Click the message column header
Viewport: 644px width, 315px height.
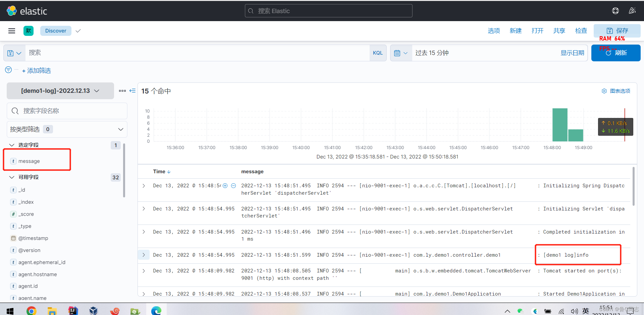[x=252, y=172]
